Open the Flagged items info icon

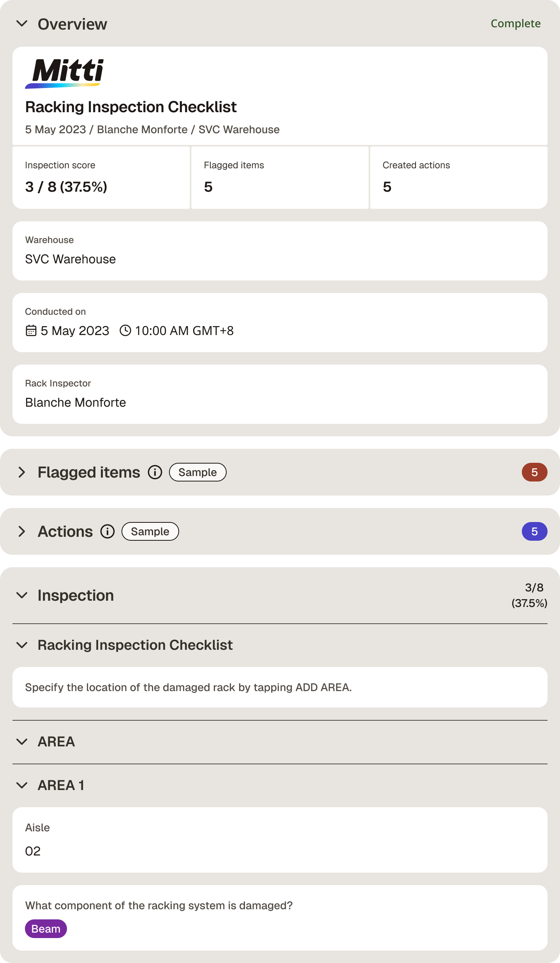click(155, 472)
